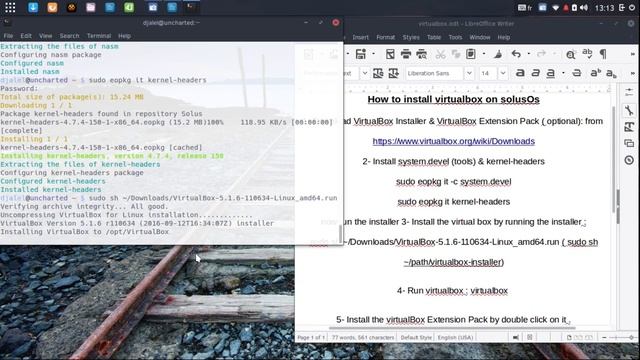640x360 pixels.
Task: Open the Insert menu in Writer
Action: pos(360,37)
